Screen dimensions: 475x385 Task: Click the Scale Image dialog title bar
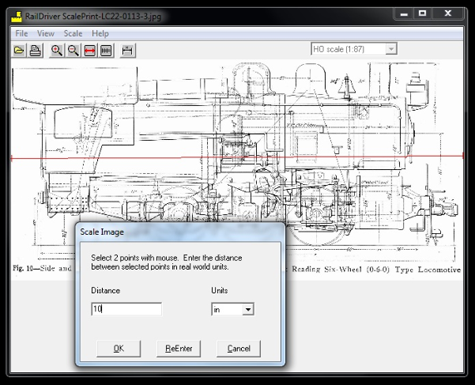point(180,232)
